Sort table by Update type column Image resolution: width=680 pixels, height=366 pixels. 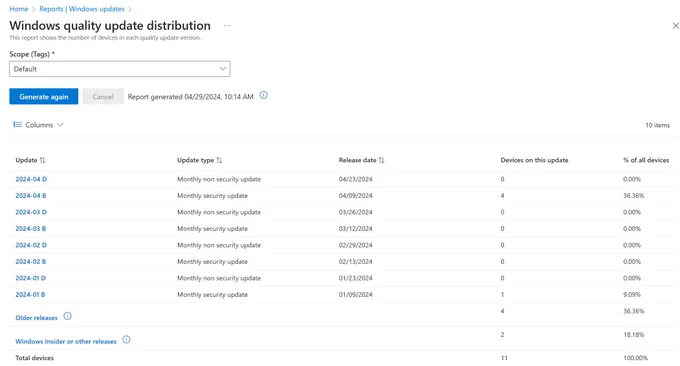pos(219,160)
